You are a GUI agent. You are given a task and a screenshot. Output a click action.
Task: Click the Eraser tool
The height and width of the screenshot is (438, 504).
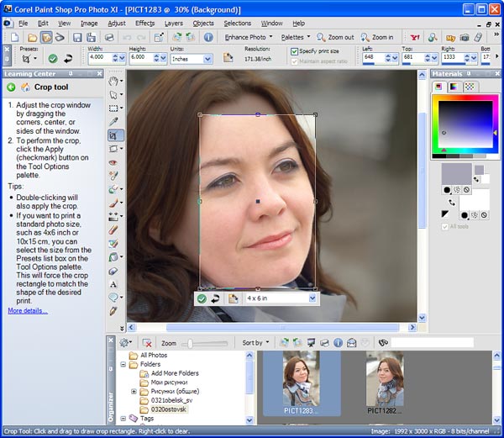click(x=113, y=230)
